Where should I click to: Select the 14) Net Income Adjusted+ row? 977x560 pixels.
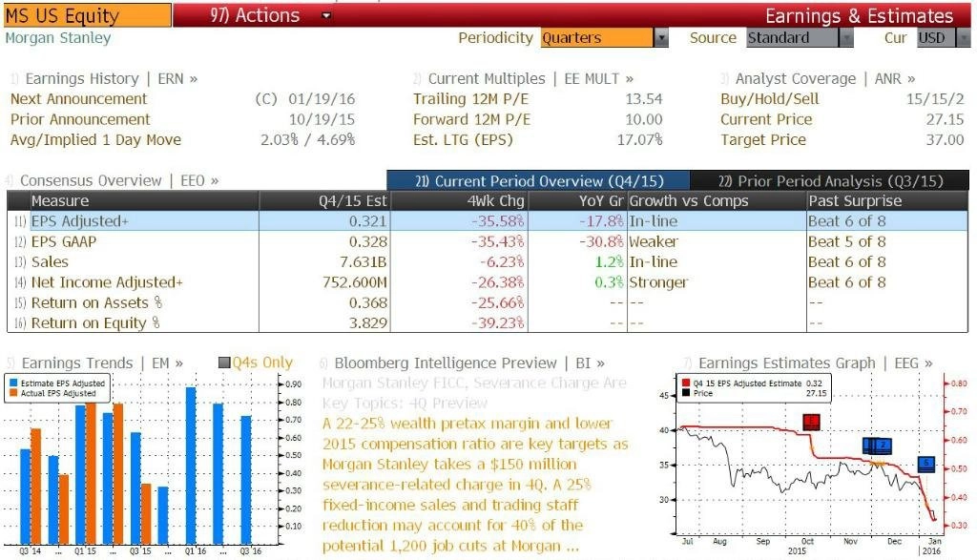(488, 282)
